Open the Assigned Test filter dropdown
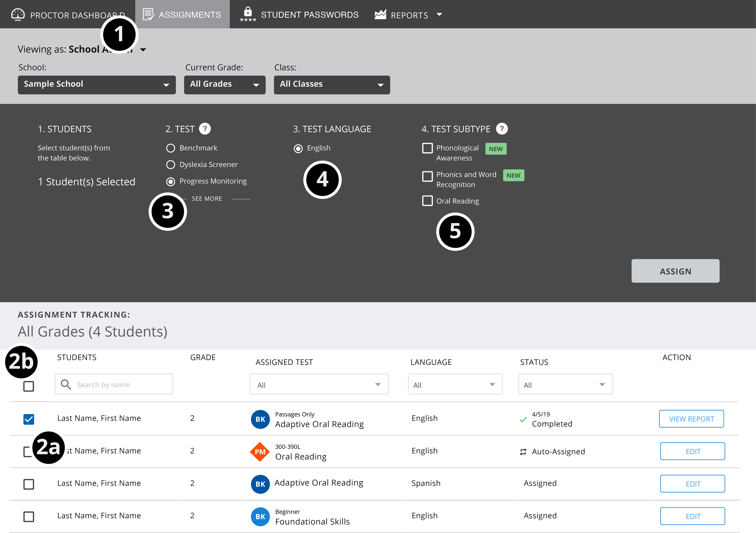Screen dimensions: 756x533 point(319,384)
